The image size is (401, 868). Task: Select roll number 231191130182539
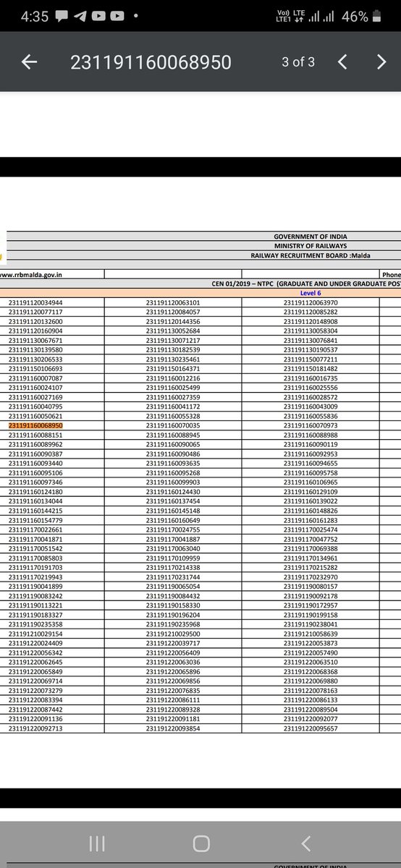(x=173, y=350)
